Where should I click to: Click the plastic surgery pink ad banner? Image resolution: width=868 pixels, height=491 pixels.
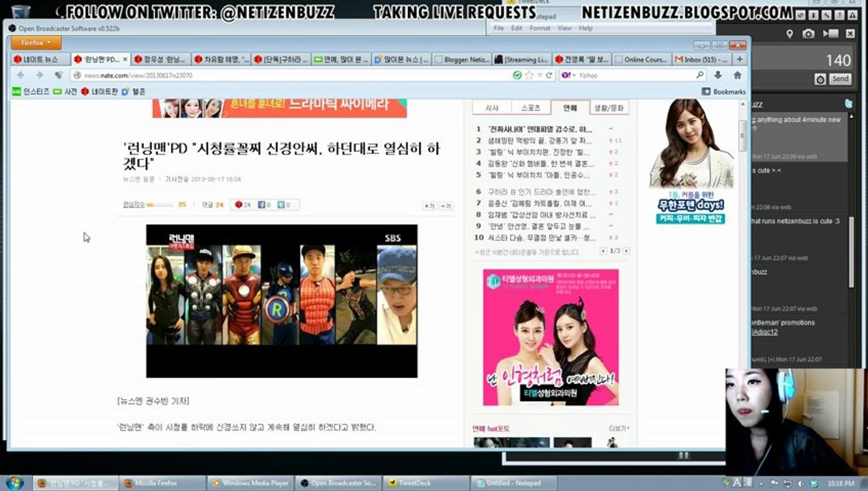click(x=551, y=338)
